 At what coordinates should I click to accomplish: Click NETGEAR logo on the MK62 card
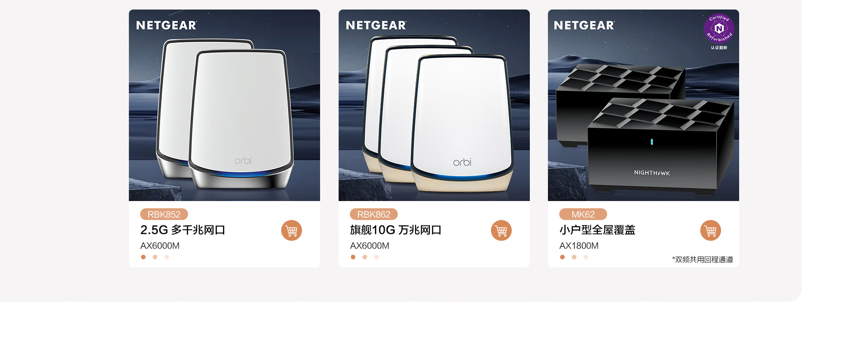click(x=584, y=25)
